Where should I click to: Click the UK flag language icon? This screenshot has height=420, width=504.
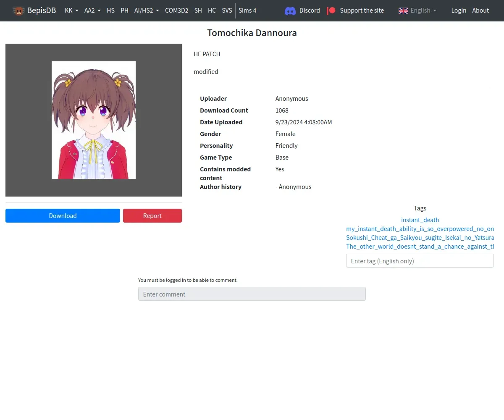coord(403,10)
